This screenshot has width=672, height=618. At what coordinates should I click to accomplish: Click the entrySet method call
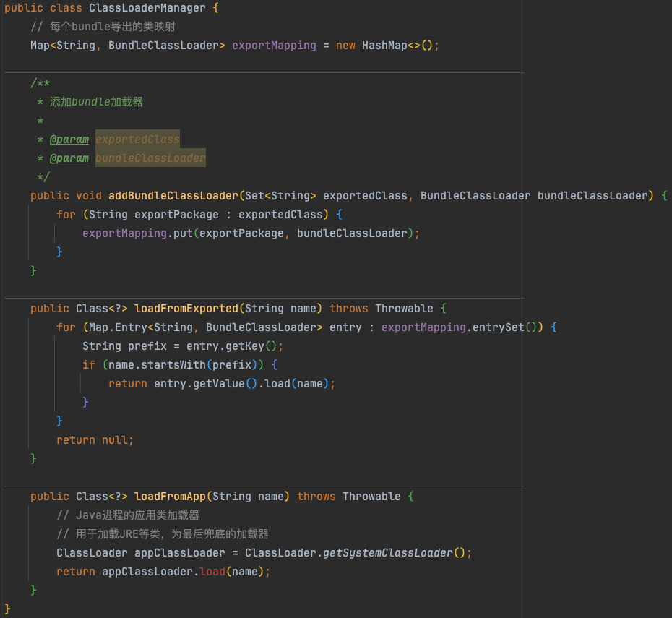(x=498, y=327)
